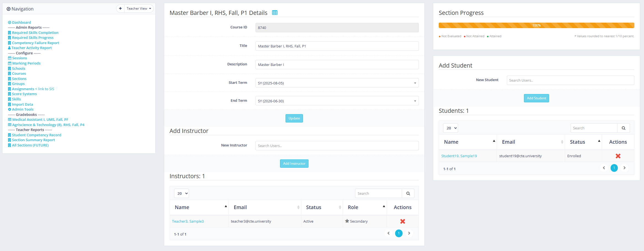644x251 pixels.
Task: Click the New Student search field
Action: (570, 80)
